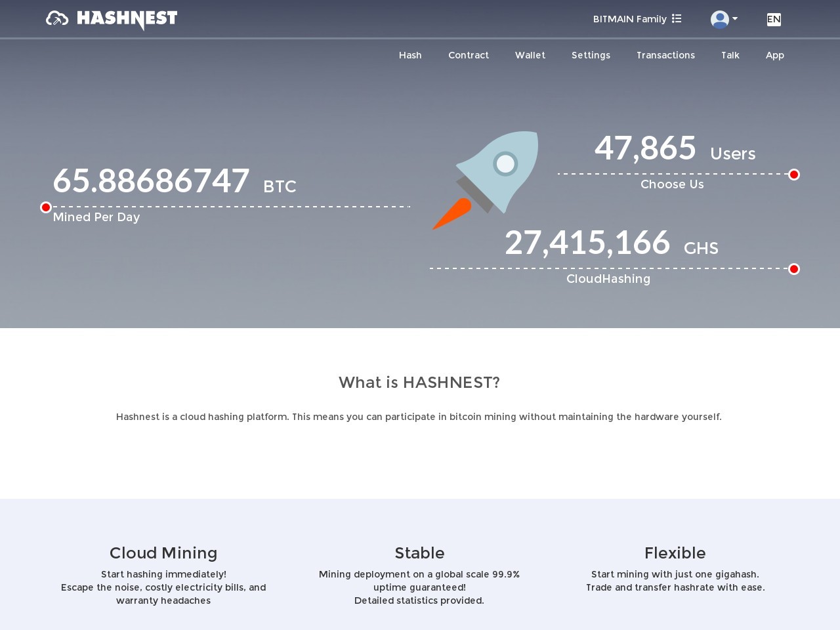Click the 'Start hashing immediately!' text

(x=163, y=574)
